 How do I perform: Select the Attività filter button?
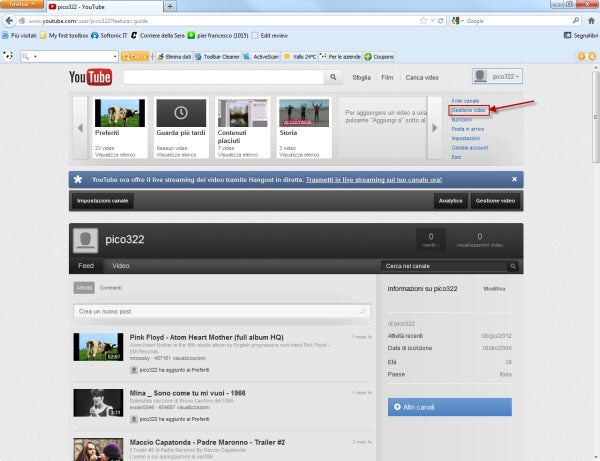(x=84, y=288)
